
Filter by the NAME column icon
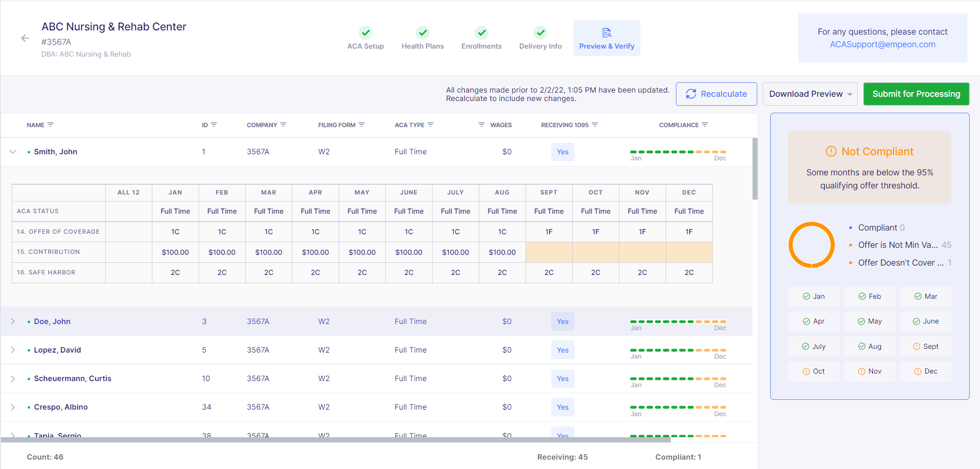coord(50,125)
